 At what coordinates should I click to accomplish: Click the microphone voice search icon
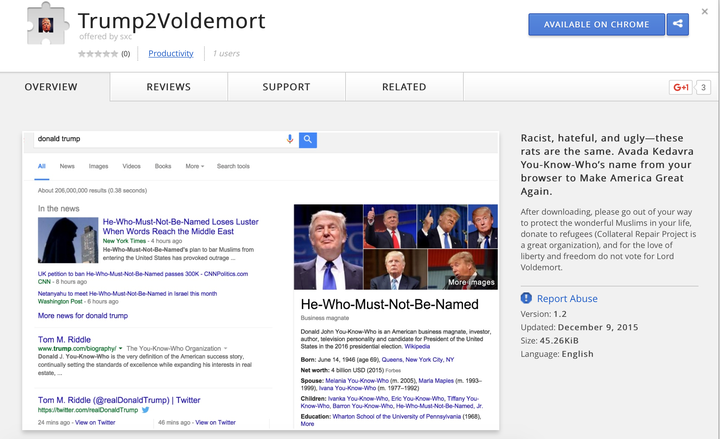coord(290,139)
